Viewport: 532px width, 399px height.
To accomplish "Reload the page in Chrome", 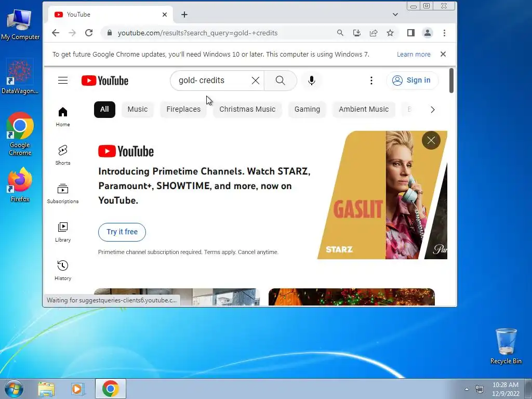I will (x=89, y=33).
